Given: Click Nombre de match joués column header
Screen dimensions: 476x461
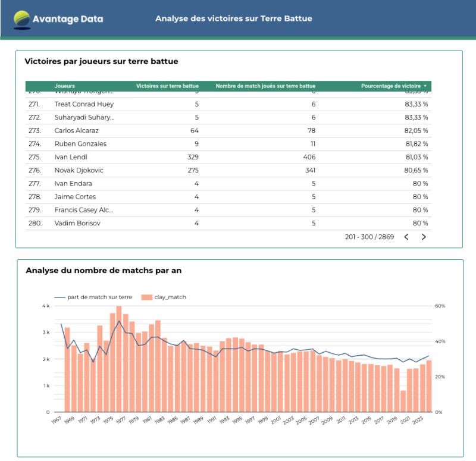Looking at the screenshot, I should (265, 86).
